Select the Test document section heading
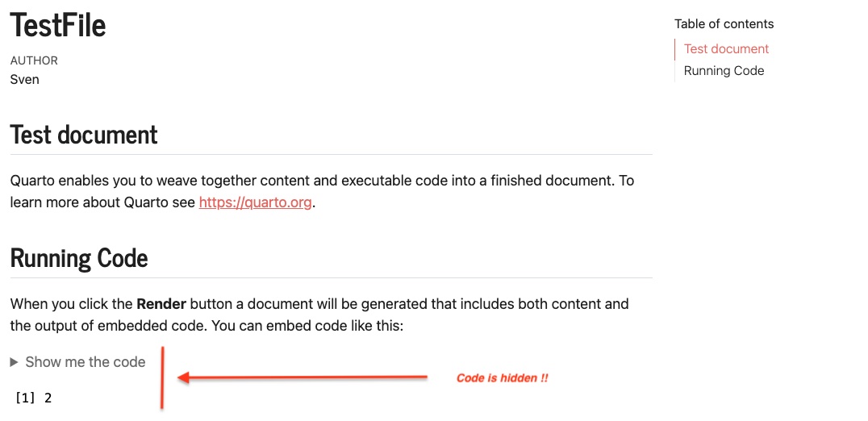 (x=84, y=135)
